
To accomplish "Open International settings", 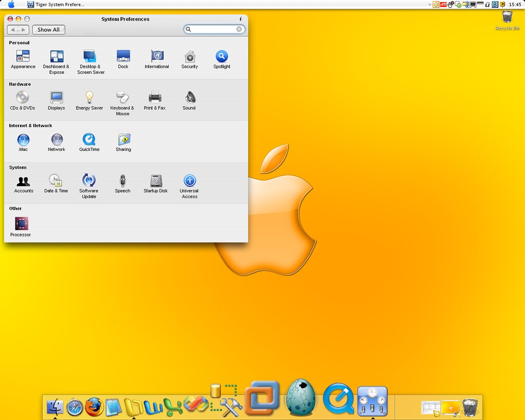I will (157, 59).
